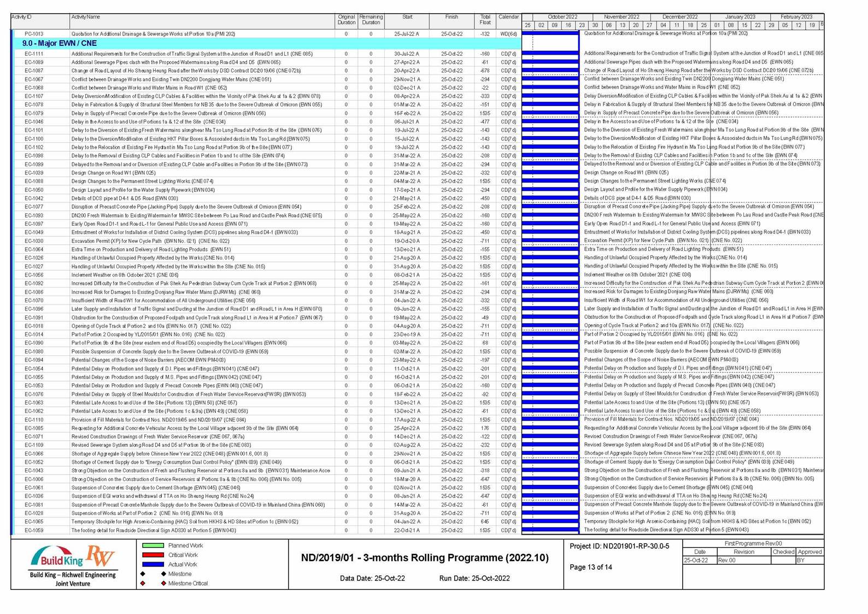Select December 2022 in the timeline header
868x614 pixels.
point(680,17)
